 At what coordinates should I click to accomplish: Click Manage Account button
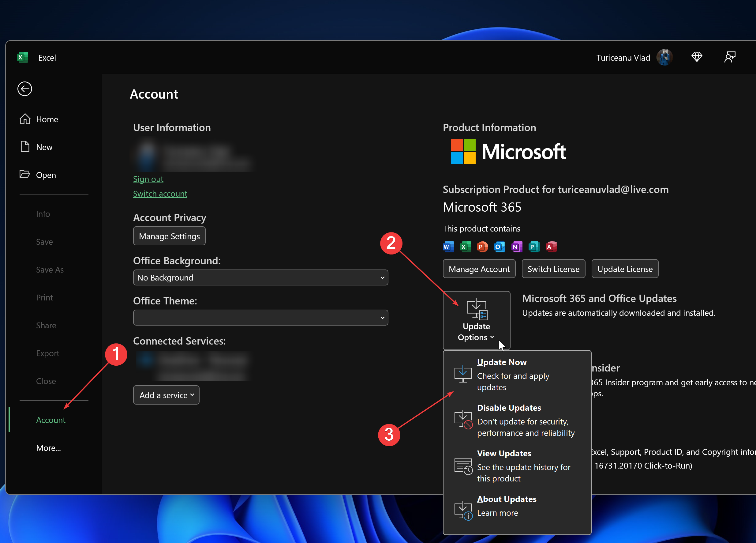click(x=479, y=269)
